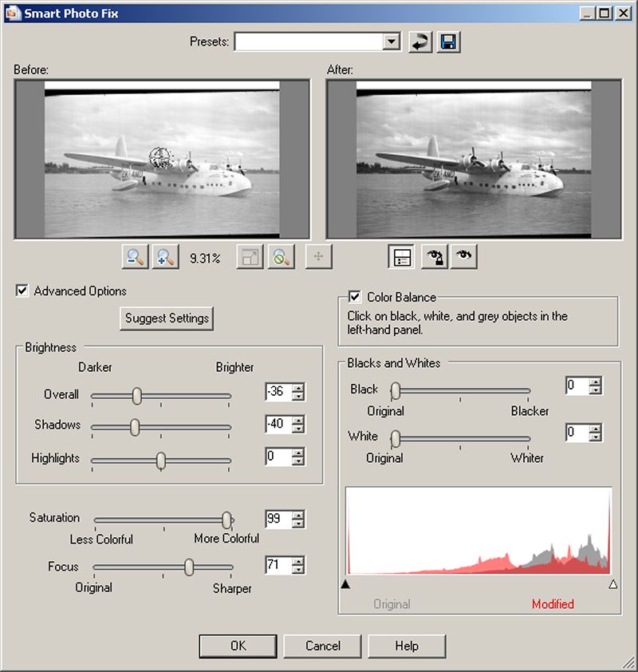
Task: Click the After preview image
Action: (x=474, y=159)
